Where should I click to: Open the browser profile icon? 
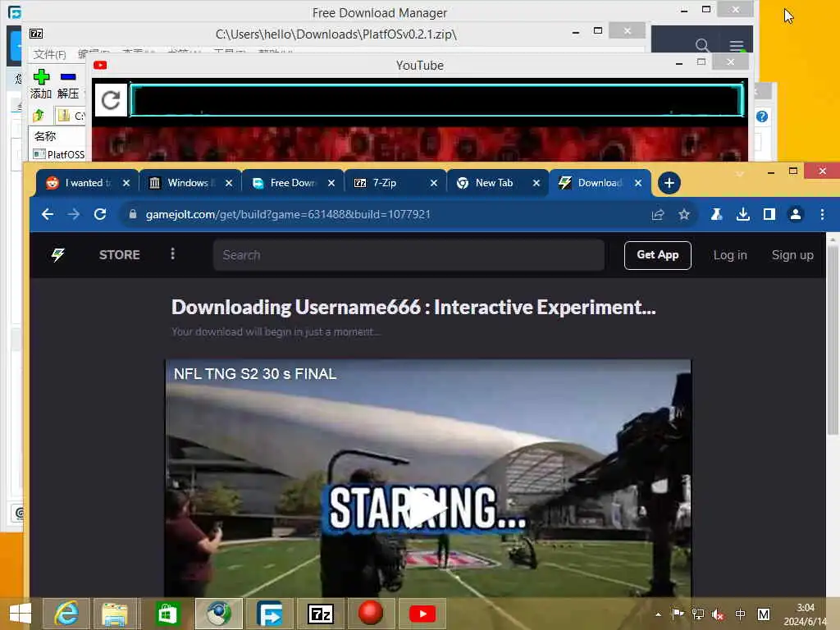[796, 214]
